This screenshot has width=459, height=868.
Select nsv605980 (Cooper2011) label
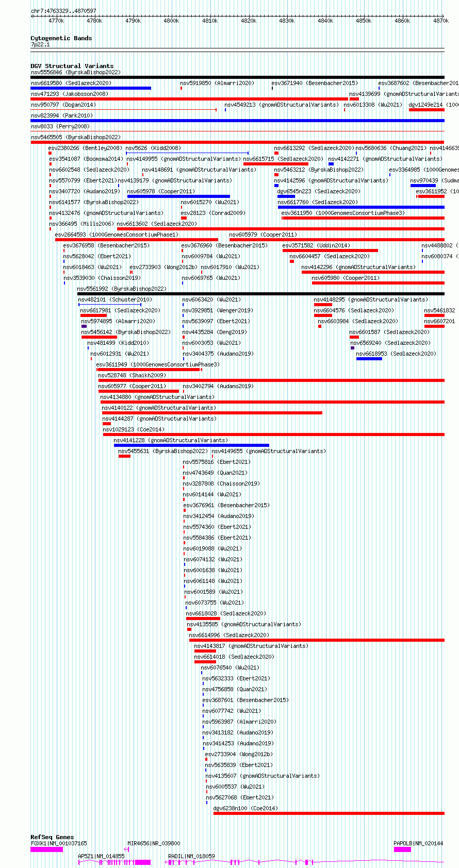pos(346,278)
